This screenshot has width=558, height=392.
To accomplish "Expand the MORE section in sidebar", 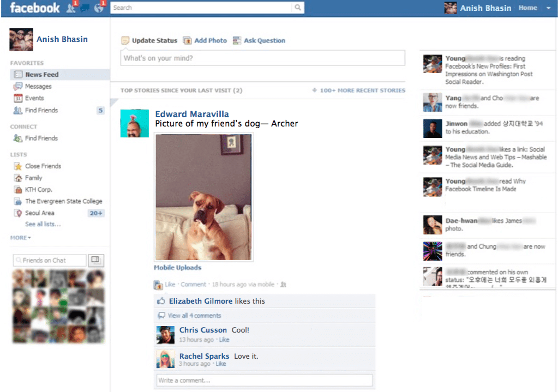I will 20,238.
